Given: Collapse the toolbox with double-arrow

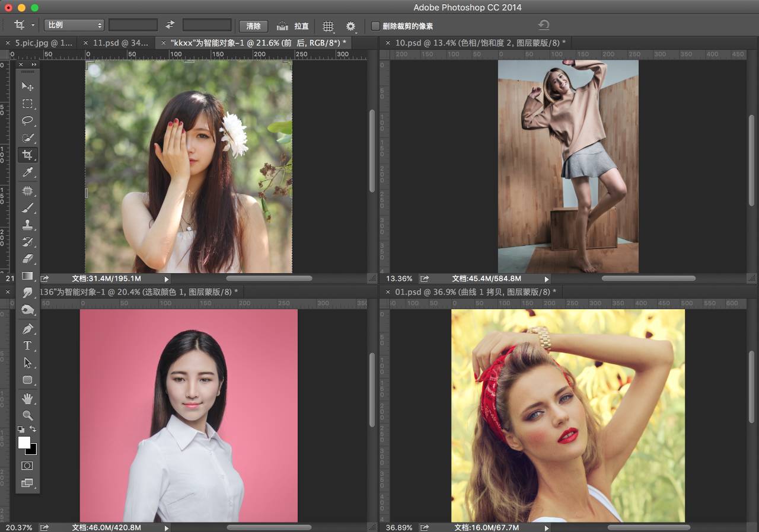Looking at the screenshot, I should [34, 65].
